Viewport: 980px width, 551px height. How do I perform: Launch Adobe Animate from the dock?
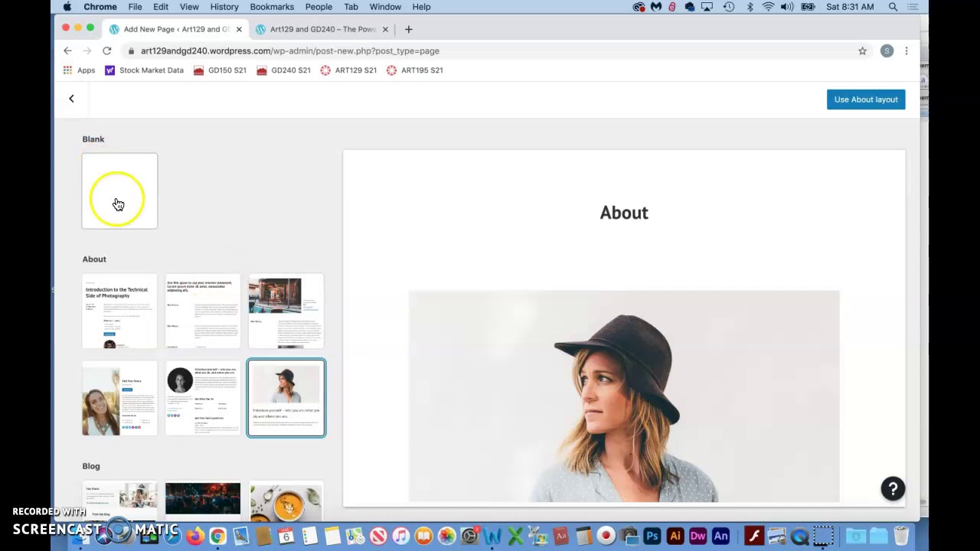(x=720, y=536)
